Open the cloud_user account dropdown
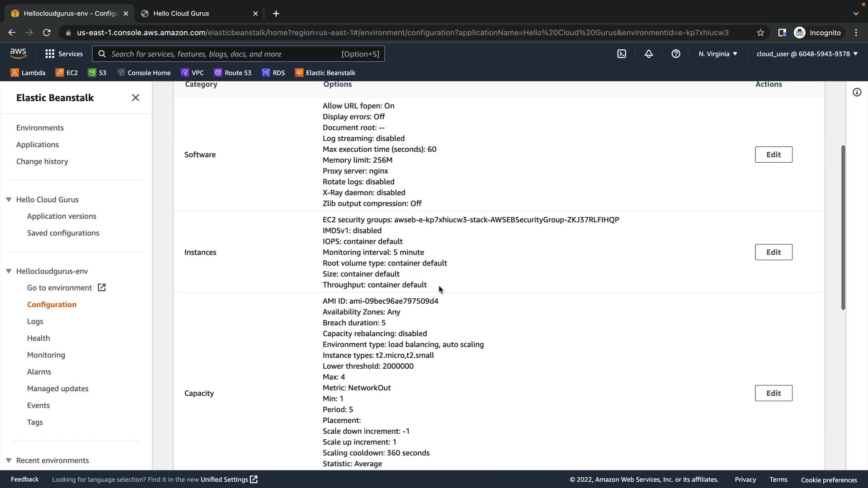 (x=807, y=54)
